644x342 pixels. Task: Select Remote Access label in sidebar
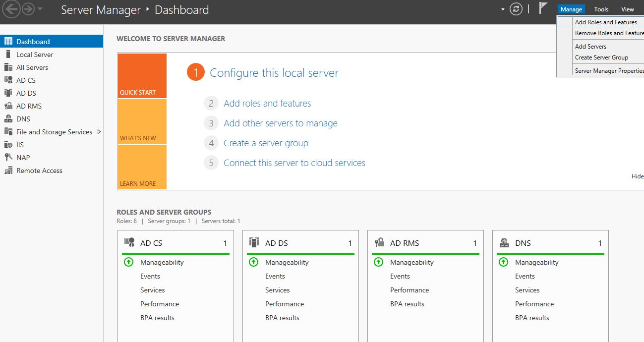39,171
